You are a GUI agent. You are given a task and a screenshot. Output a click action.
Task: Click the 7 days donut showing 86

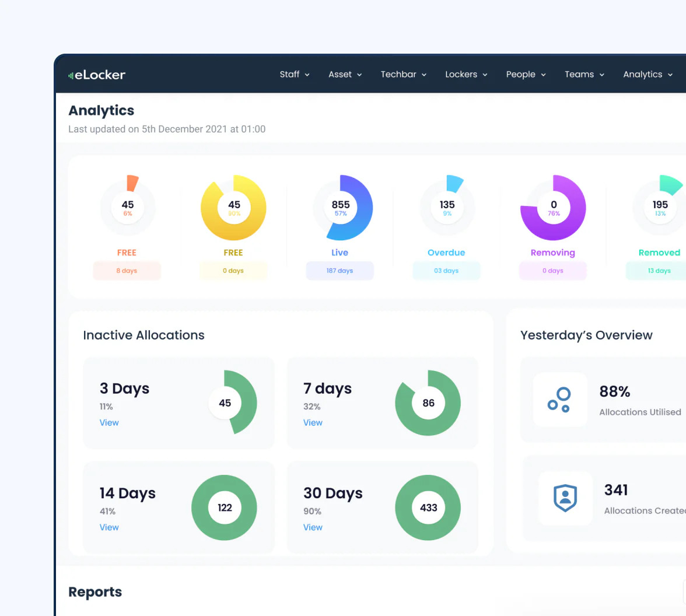click(428, 402)
